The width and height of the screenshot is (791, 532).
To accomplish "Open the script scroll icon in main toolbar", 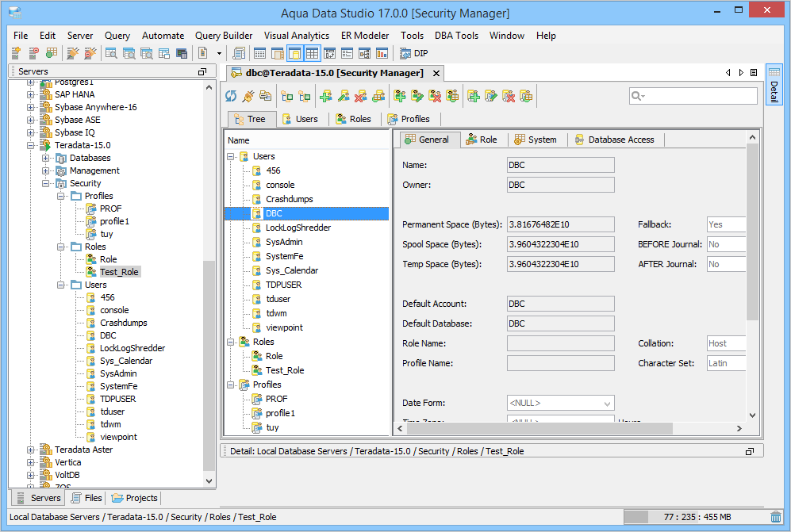I will pos(239,53).
